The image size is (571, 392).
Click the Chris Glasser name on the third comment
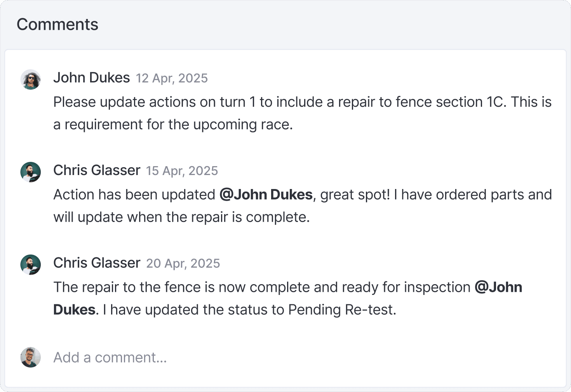click(97, 263)
